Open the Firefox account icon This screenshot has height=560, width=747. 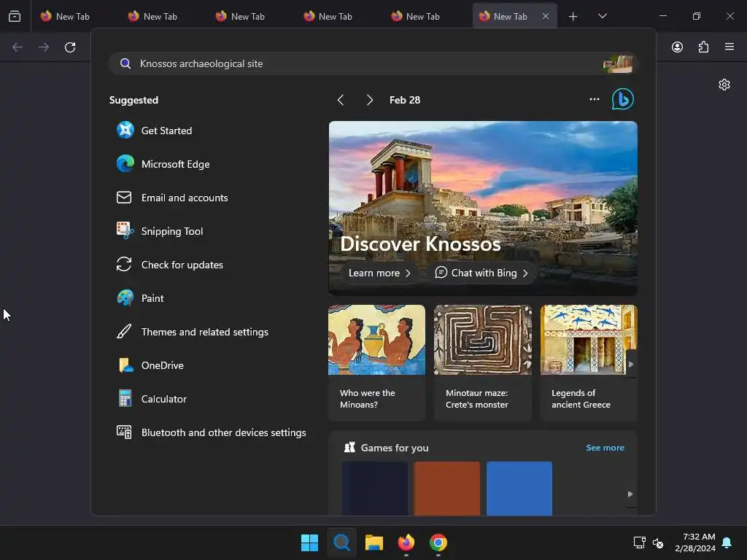(x=677, y=47)
